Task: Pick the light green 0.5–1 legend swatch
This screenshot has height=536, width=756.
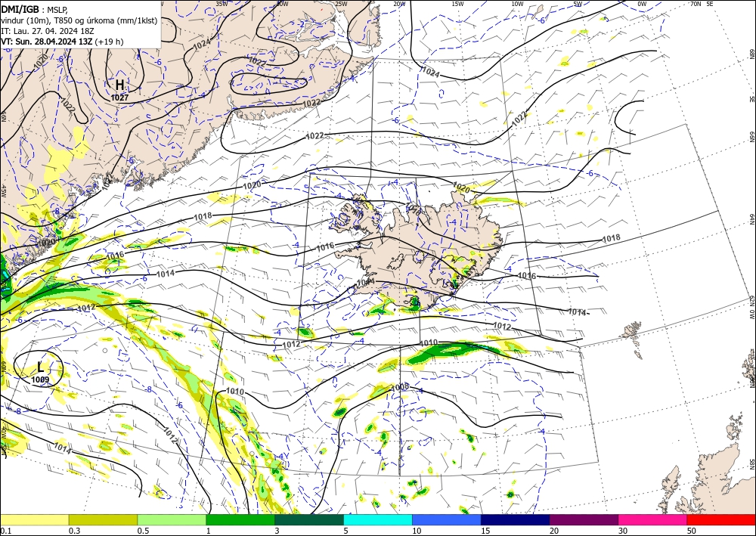Action: point(172,519)
